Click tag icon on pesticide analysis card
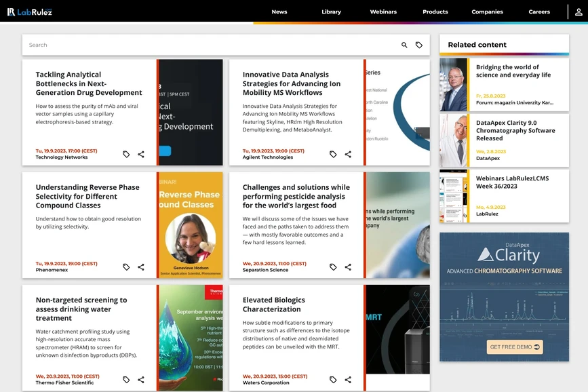The image size is (588, 392). pos(333,267)
